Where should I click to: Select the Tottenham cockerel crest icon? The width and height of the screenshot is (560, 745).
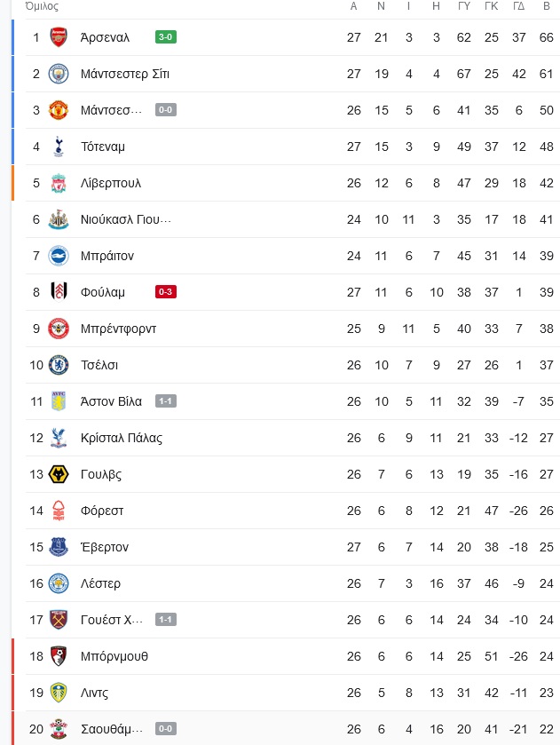pyautogui.click(x=59, y=147)
